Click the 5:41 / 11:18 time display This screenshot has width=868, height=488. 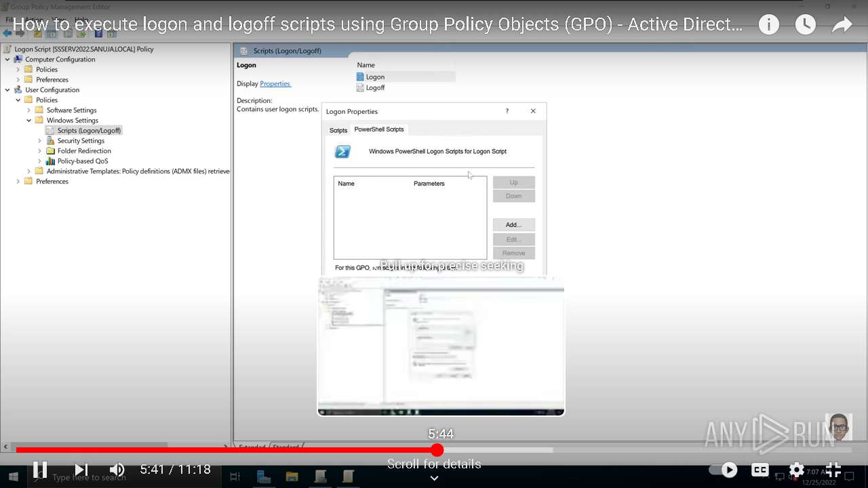(176, 469)
